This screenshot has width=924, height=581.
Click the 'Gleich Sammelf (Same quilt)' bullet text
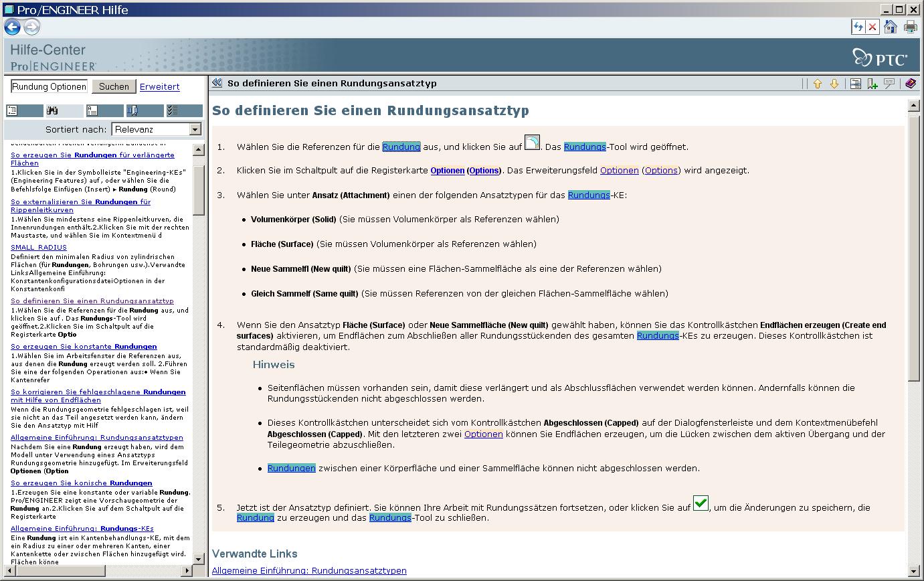tap(306, 293)
